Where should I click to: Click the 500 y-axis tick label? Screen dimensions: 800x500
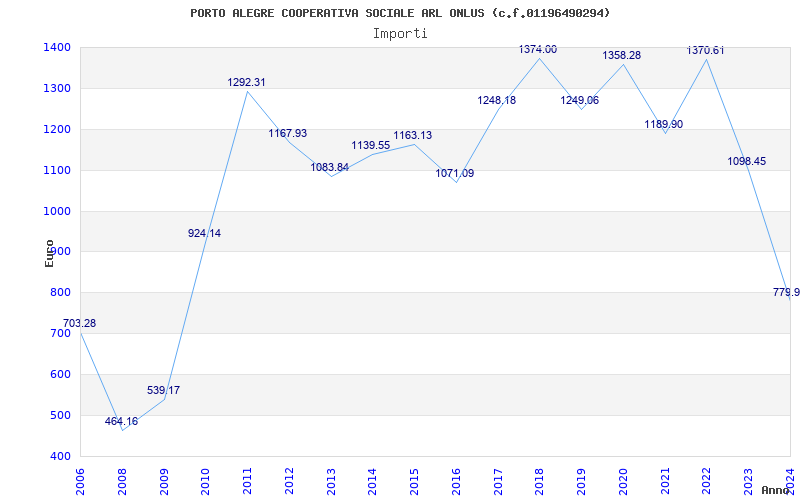[63, 415]
